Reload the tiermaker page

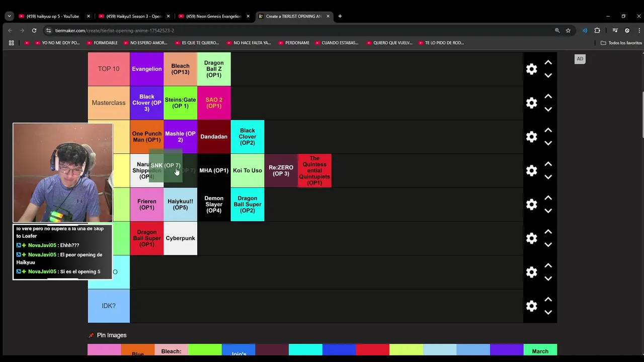point(34,30)
